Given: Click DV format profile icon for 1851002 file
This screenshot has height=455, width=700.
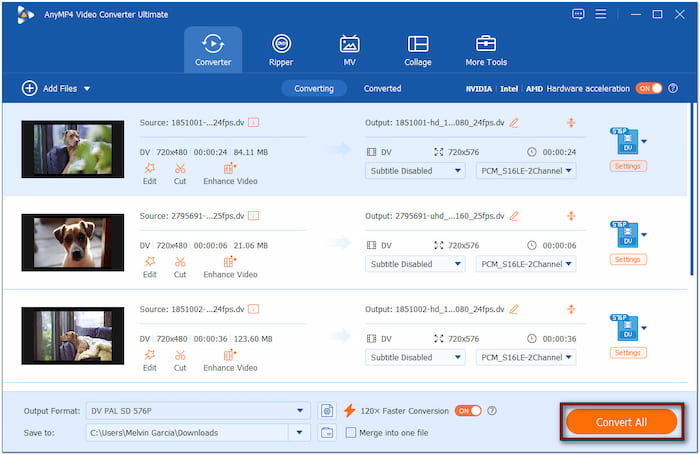Looking at the screenshot, I should 625,328.
